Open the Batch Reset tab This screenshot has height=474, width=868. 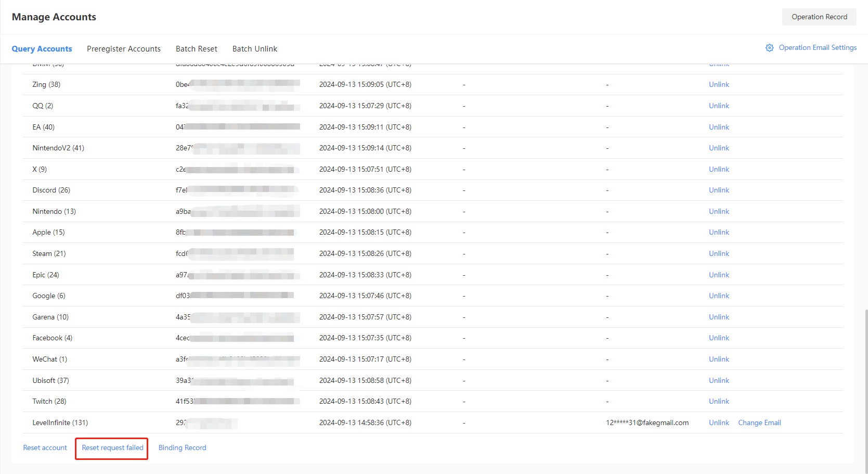pos(196,49)
